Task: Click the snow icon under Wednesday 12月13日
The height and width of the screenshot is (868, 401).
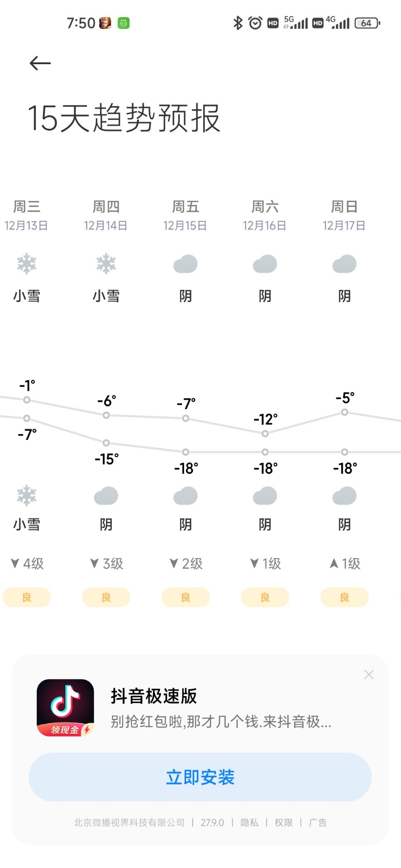Action: [x=27, y=264]
